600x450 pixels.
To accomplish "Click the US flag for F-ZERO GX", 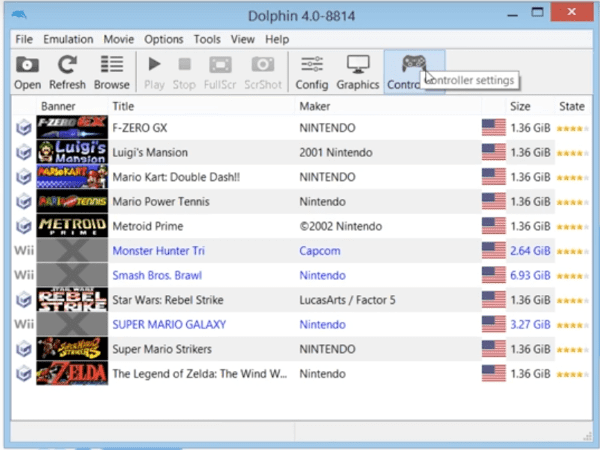I will pyautogui.click(x=494, y=127).
